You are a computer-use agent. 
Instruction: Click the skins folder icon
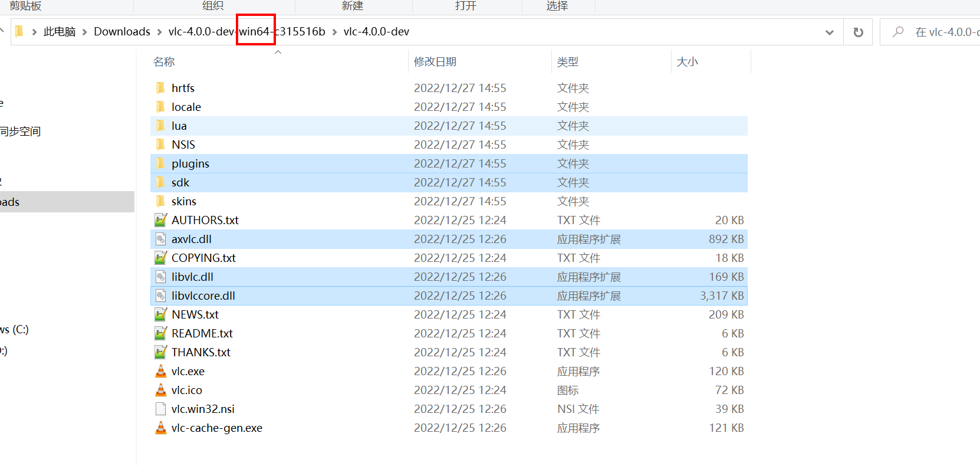pos(160,201)
